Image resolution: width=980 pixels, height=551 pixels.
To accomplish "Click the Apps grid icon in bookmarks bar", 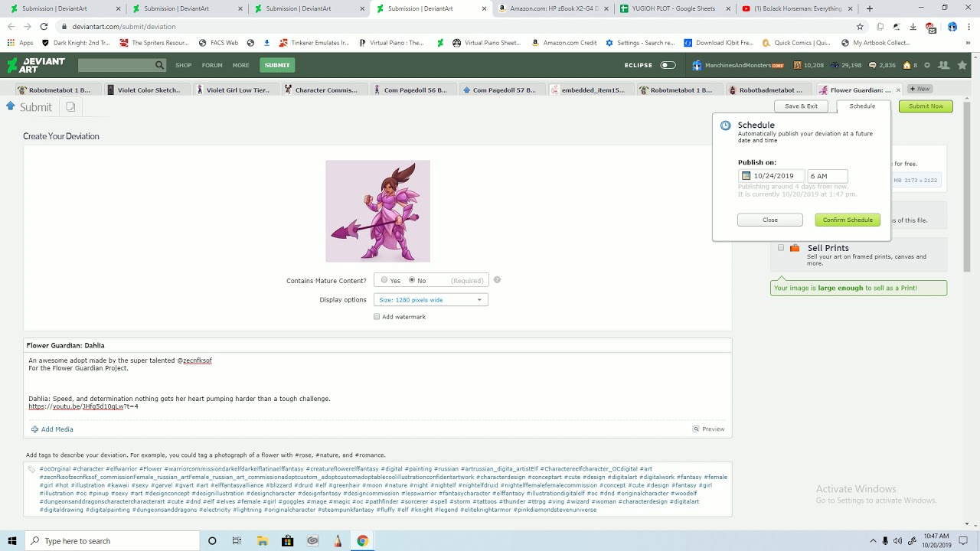I will pyautogui.click(x=11, y=43).
